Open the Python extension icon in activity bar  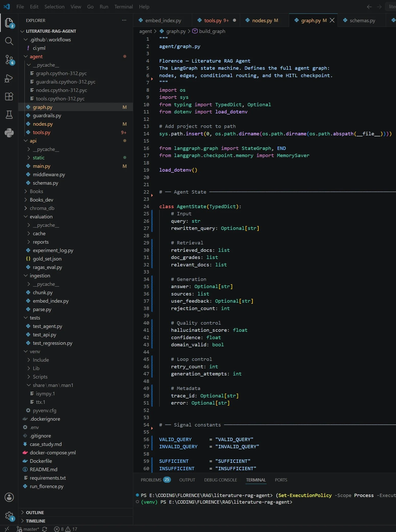(x=9, y=133)
